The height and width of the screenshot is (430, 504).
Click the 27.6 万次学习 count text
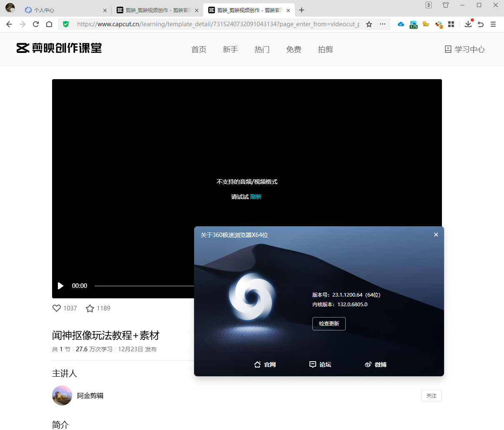(x=94, y=349)
